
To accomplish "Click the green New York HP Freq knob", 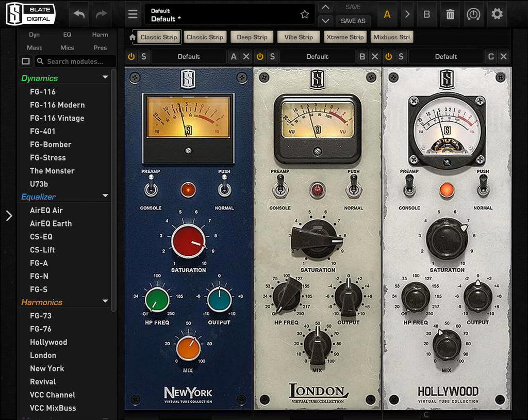I will click(x=157, y=299).
